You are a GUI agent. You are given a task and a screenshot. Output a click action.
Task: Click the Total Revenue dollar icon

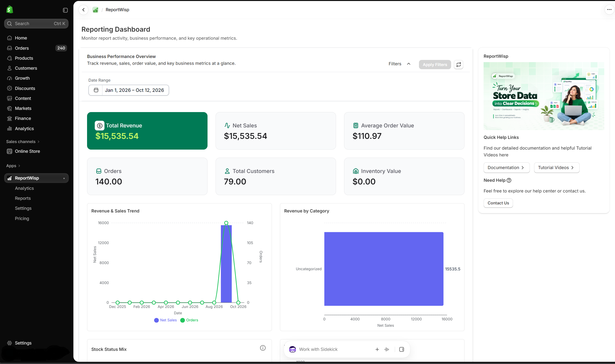pyautogui.click(x=99, y=125)
